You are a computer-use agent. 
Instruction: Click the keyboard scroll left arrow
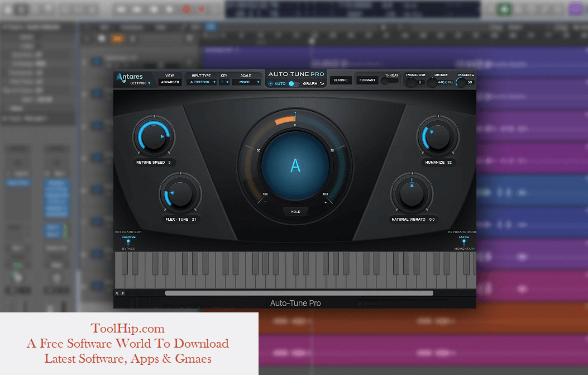117,293
